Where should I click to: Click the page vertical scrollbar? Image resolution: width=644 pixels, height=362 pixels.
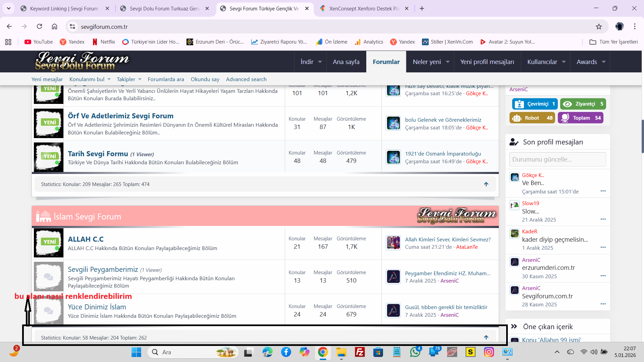coord(642,136)
